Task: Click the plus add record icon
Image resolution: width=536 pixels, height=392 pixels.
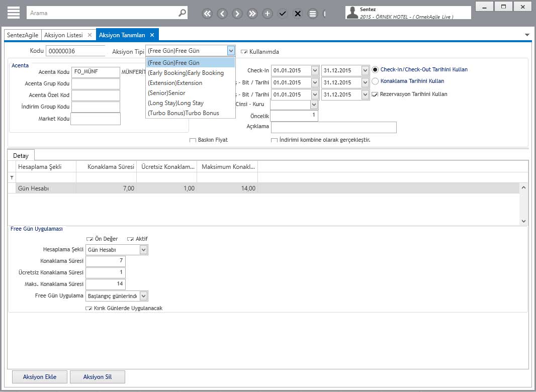Action: (x=267, y=14)
